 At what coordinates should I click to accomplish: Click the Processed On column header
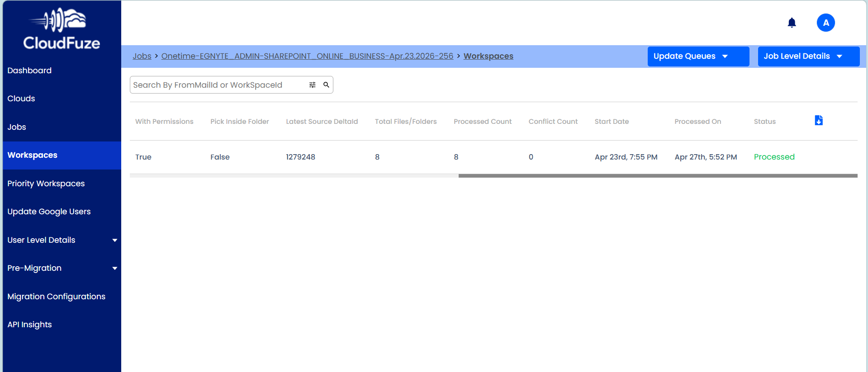point(698,122)
